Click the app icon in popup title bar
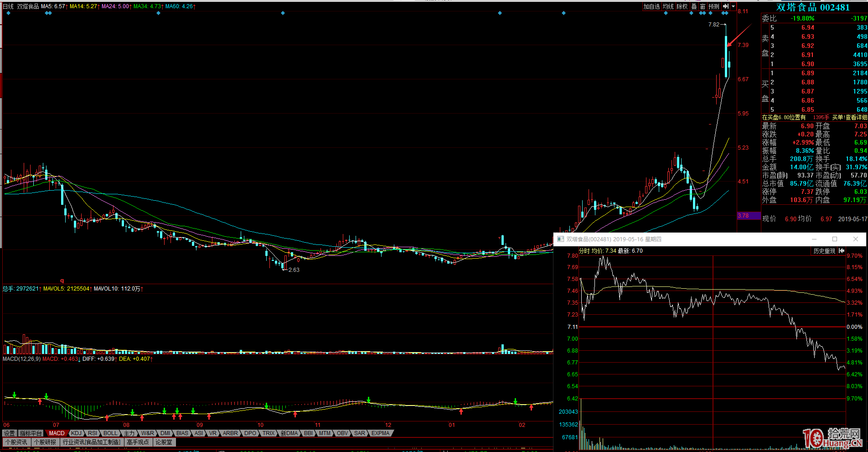The width and height of the screenshot is (868, 452). [x=560, y=239]
